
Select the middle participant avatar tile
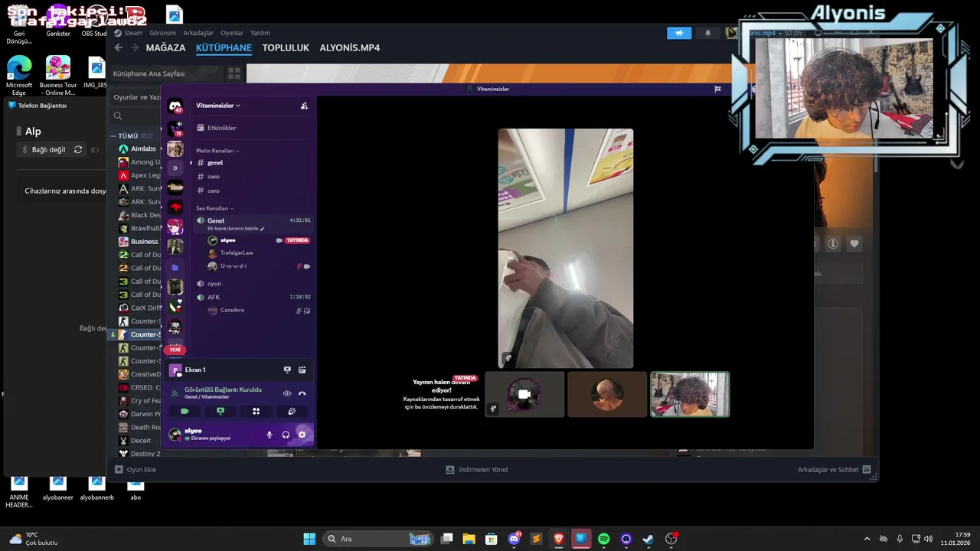[607, 394]
